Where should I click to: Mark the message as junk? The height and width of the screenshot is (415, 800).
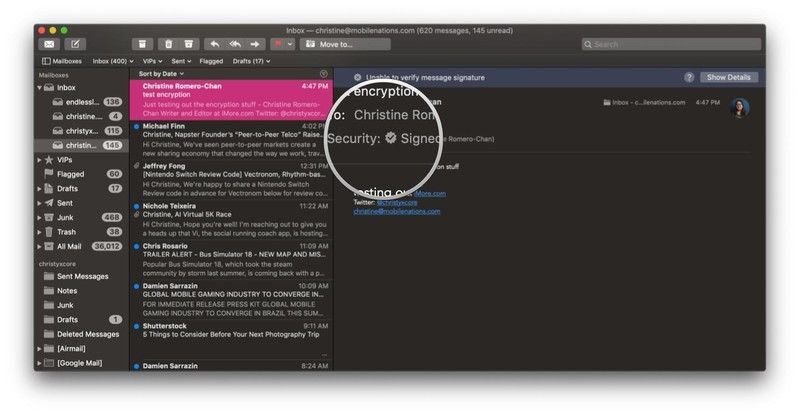pyautogui.click(x=189, y=44)
